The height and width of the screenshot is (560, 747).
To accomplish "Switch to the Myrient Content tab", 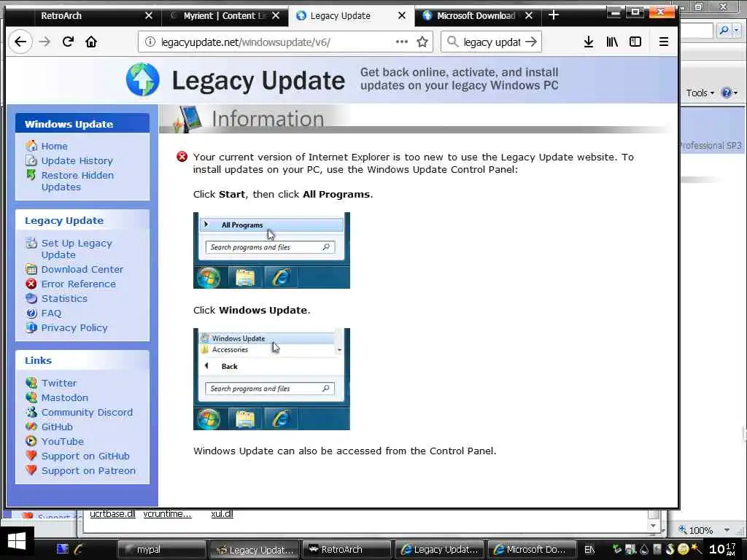I will point(225,16).
